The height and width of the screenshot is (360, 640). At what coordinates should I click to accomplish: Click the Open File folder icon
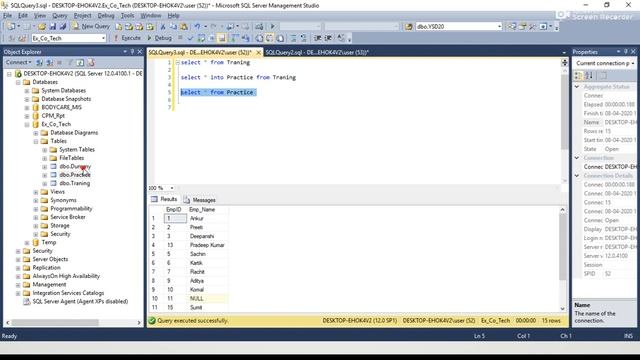42,27
